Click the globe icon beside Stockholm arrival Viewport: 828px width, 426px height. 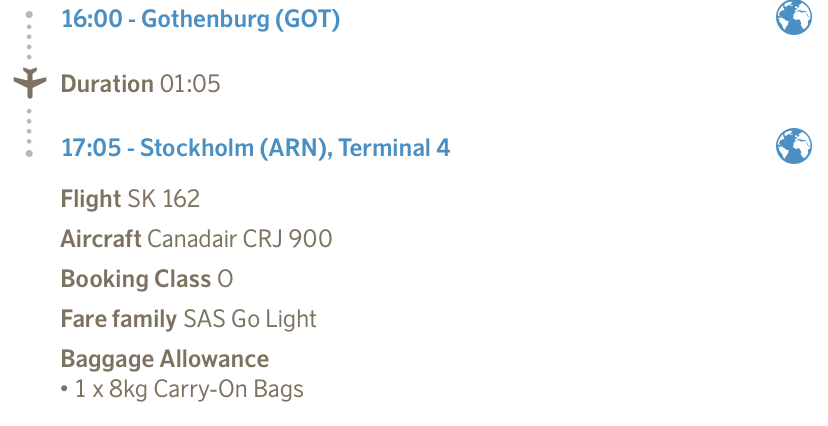pos(794,146)
